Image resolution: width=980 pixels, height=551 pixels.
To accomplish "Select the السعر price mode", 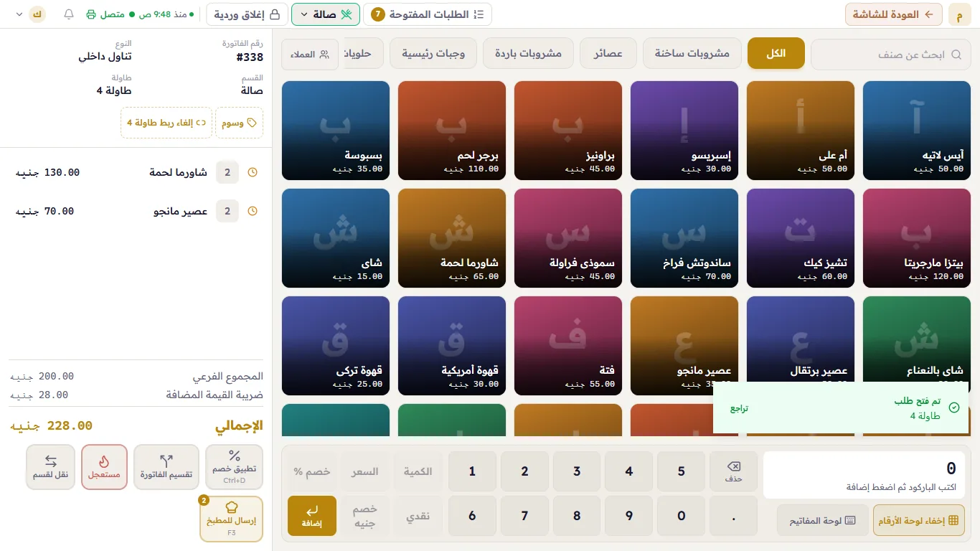I will (x=365, y=471).
